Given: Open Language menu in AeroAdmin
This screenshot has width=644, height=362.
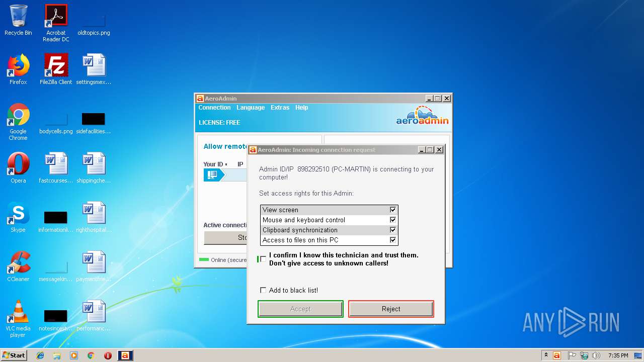Looking at the screenshot, I should (251, 108).
